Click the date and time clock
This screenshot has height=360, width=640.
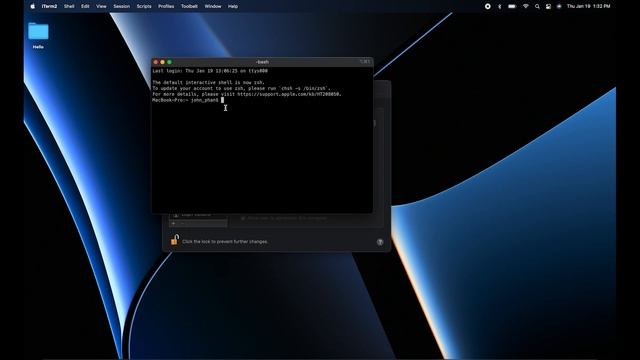[589, 6]
